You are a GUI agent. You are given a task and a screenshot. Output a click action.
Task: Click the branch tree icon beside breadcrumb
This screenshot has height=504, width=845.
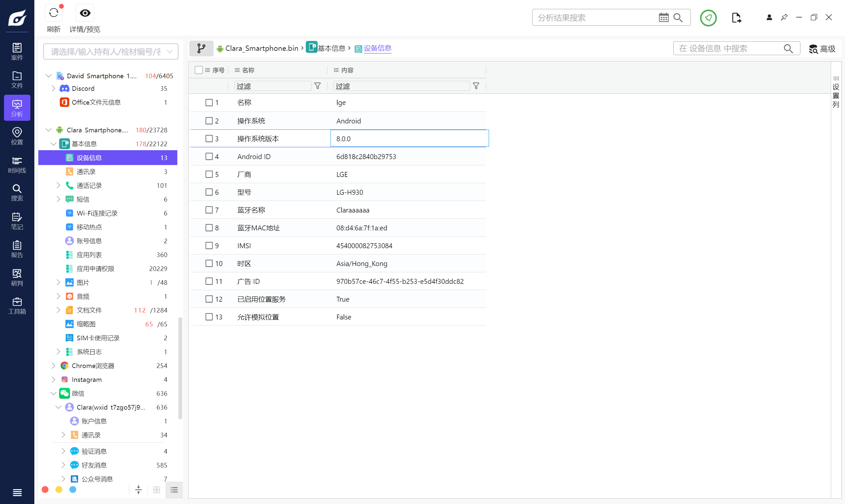tap(201, 48)
